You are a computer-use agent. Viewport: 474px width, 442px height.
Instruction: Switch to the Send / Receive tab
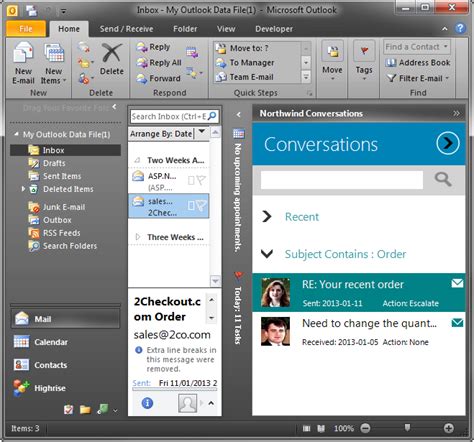(127, 29)
